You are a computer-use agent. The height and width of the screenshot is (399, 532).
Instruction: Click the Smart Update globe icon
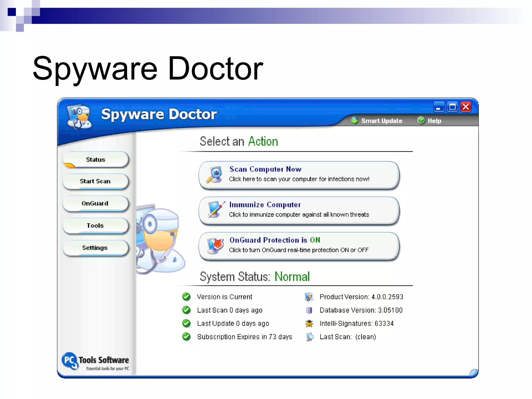(x=355, y=121)
